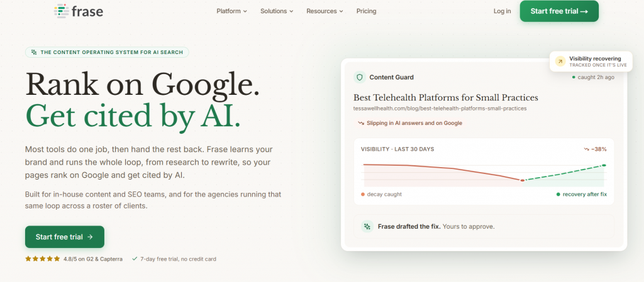
Task: Click the decay caught legend label
Action: pyautogui.click(x=381, y=194)
